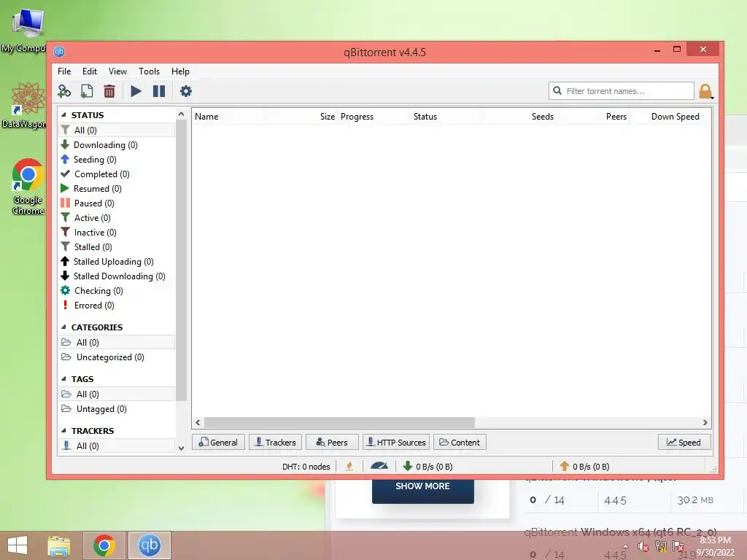
Task: Open qBittorrent from the taskbar
Action: (149, 545)
